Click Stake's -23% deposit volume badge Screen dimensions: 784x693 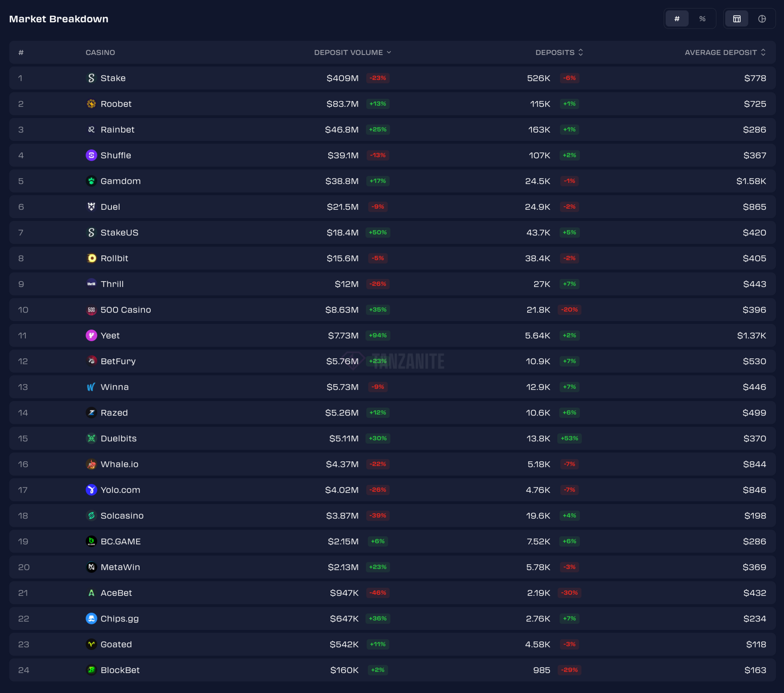pyautogui.click(x=378, y=78)
